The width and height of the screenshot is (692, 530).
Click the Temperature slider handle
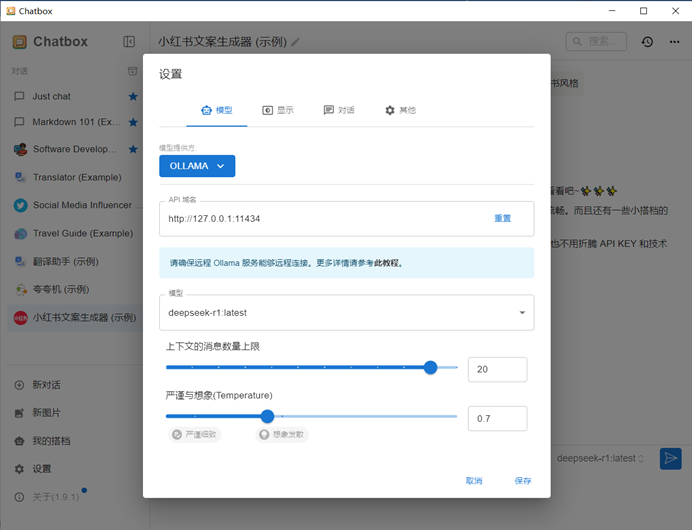pyautogui.click(x=267, y=416)
